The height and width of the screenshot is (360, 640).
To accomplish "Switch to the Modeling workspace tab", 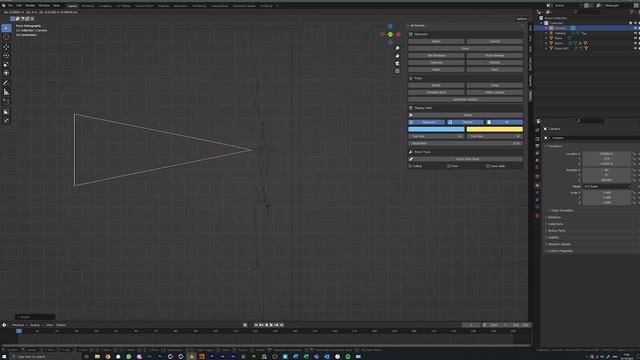I will click(88, 6).
